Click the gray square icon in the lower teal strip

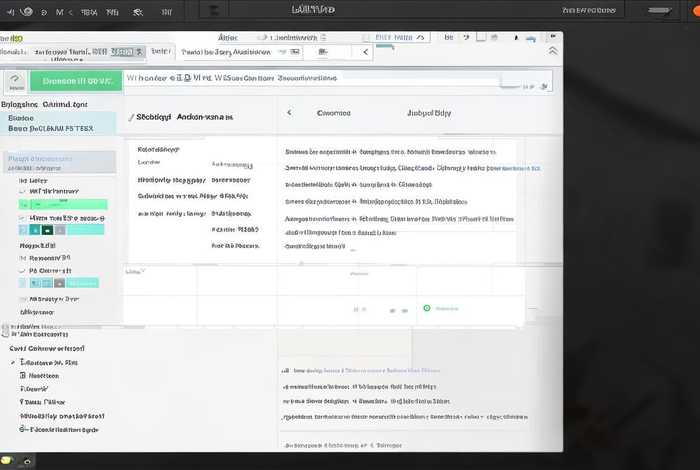pos(59,283)
